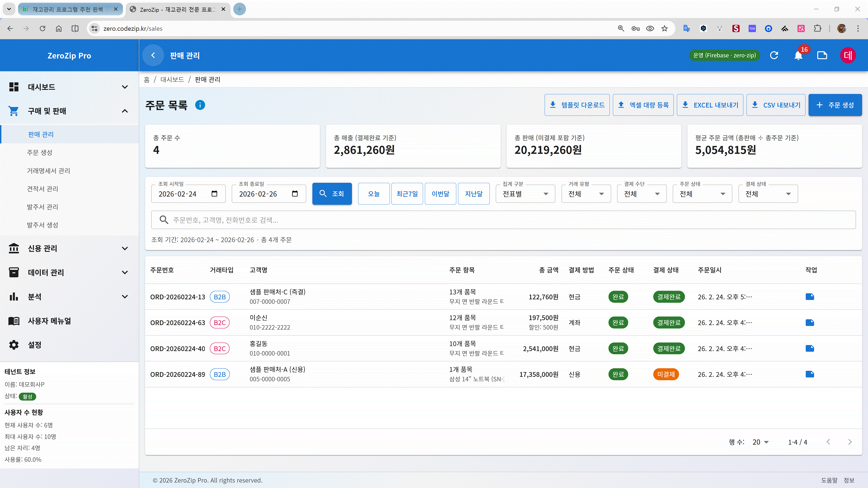Viewport: 868px width, 488px height.
Task: Open the 집계 구분 dropdown
Action: [525, 194]
